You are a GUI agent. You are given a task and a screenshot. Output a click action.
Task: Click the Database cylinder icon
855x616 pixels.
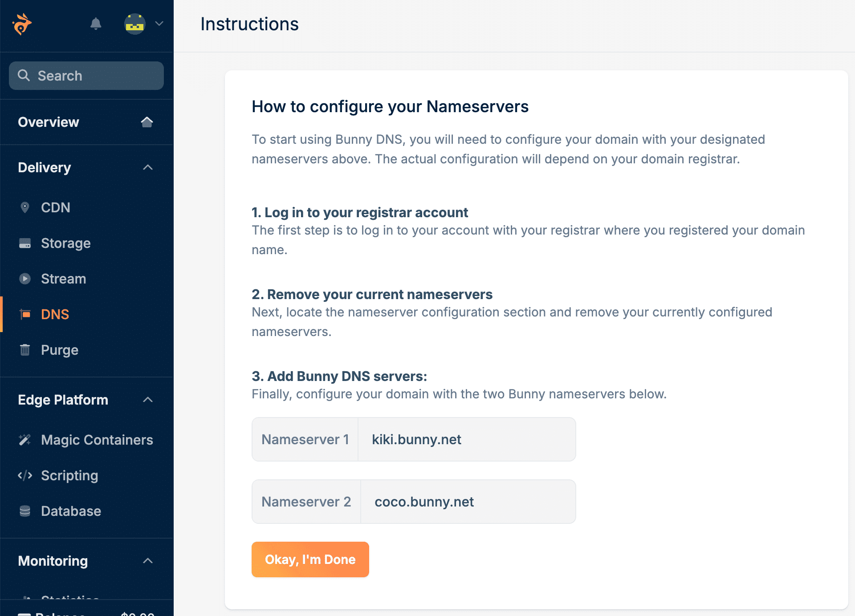click(25, 511)
